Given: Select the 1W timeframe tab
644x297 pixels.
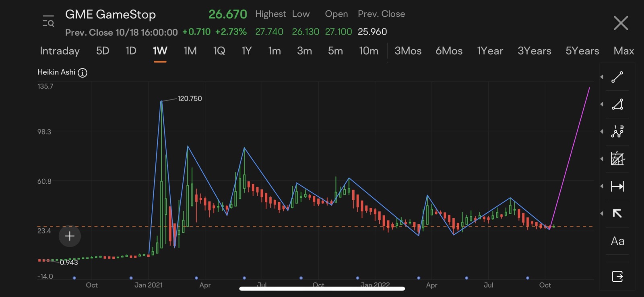Looking at the screenshot, I should 160,51.
